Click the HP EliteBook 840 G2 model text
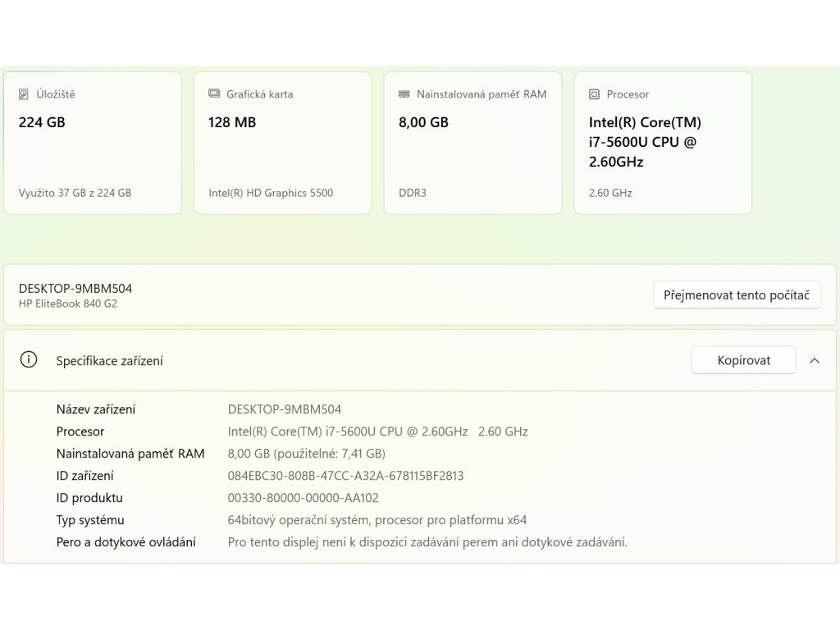 [x=68, y=304]
